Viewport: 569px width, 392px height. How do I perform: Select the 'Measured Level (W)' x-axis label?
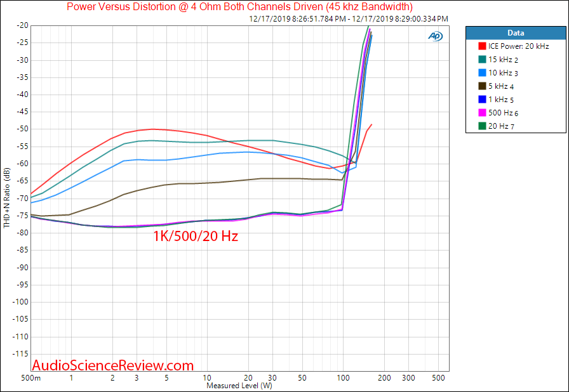pos(238,386)
